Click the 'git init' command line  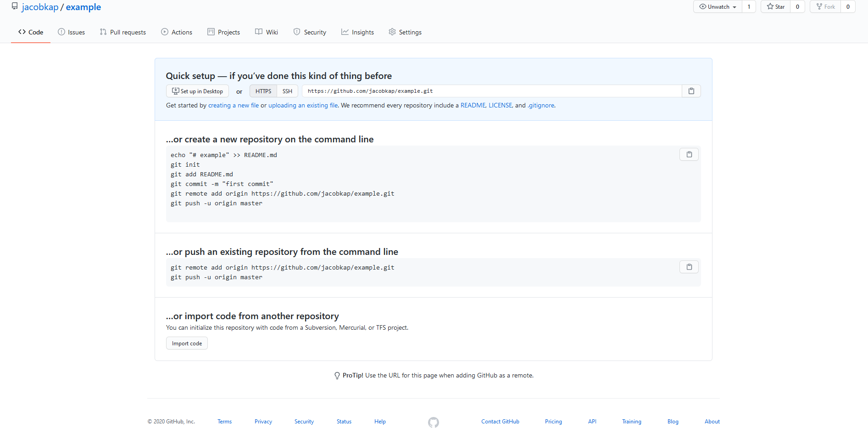pyautogui.click(x=185, y=164)
